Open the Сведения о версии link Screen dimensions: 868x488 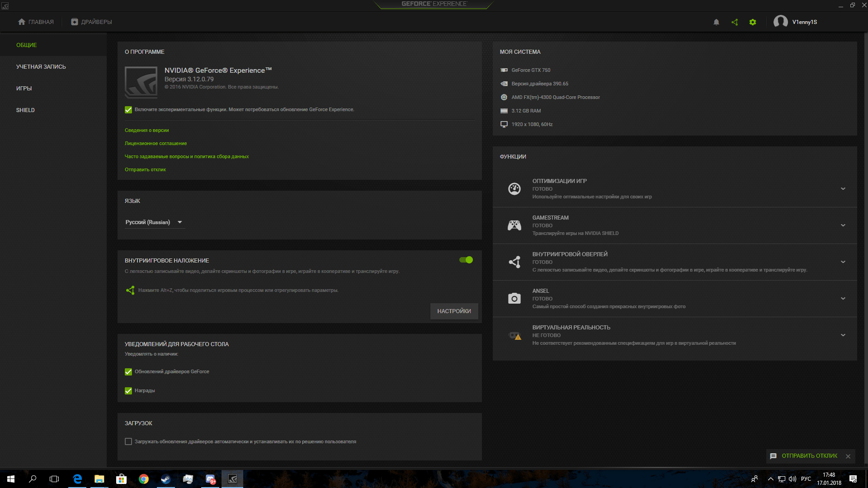click(147, 130)
